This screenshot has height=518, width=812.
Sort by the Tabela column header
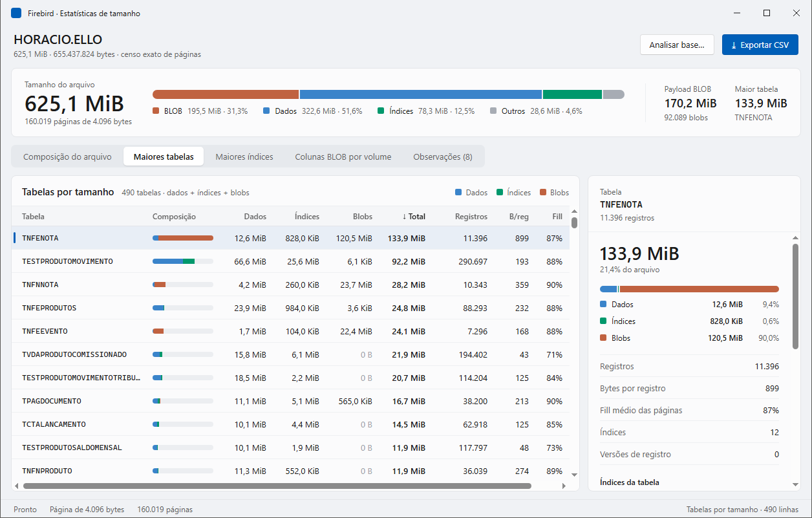[33, 217]
